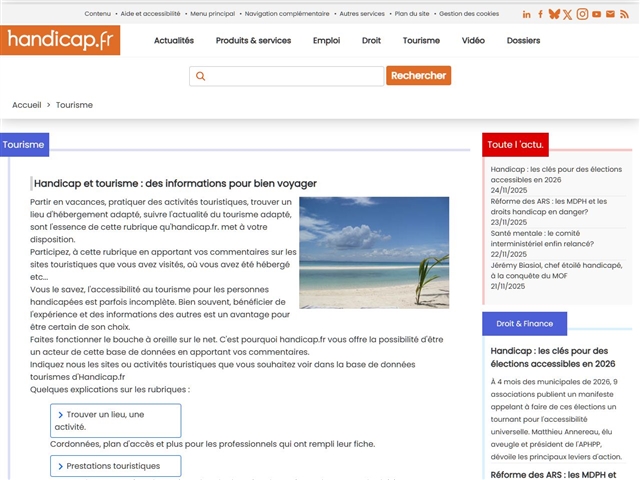
Task: Jump to Menu principal link
Action: (x=213, y=13)
